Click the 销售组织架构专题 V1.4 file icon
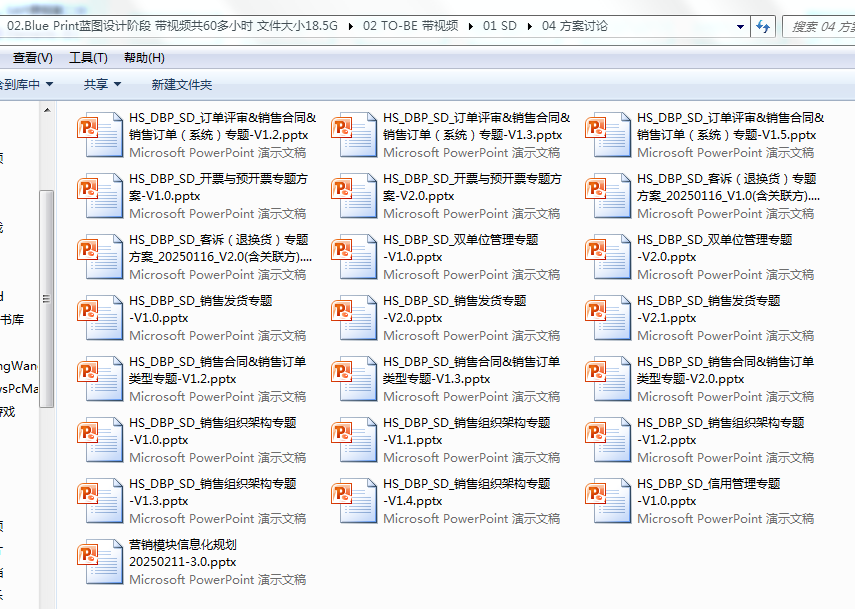Image resolution: width=855 pixels, height=609 pixels. pos(358,501)
